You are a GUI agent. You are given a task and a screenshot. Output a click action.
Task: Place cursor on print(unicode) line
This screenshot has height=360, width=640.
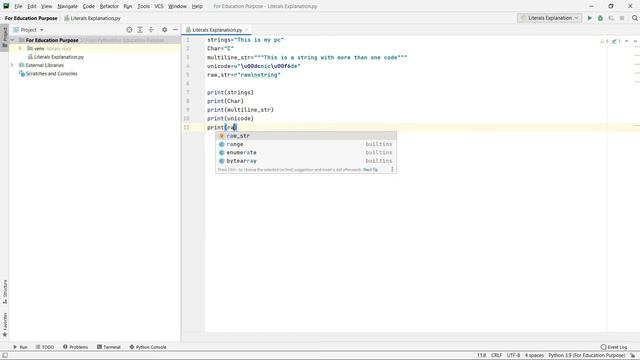pyautogui.click(x=230, y=118)
